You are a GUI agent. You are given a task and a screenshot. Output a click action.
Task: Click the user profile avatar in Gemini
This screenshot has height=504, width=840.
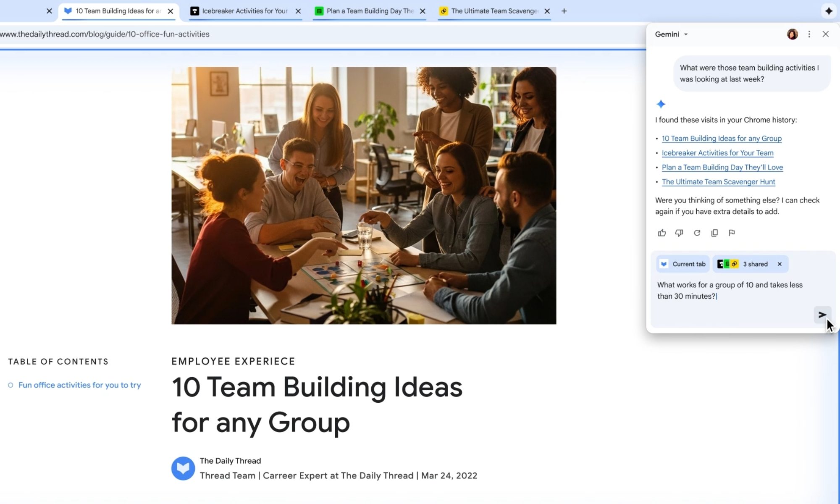tap(792, 34)
